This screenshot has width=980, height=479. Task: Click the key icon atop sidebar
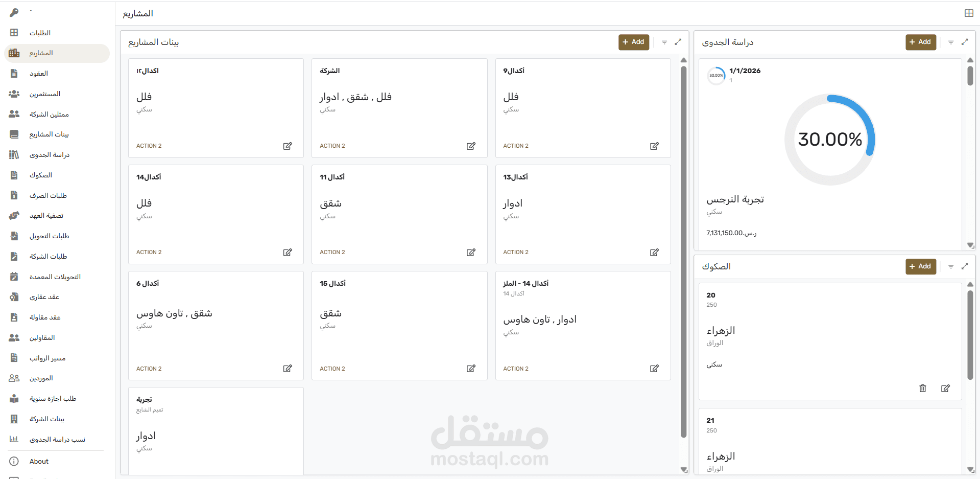click(14, 12)
